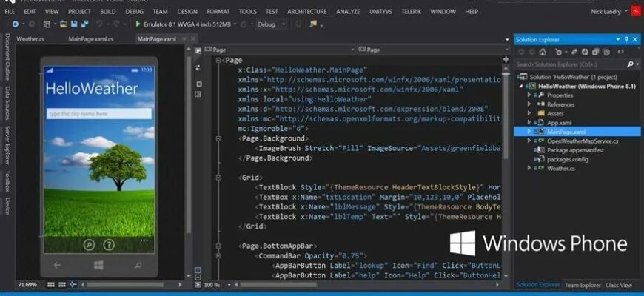Collapse the Grid XAML region
This screenshot has width=644, height=296.
tap(218, 178)
